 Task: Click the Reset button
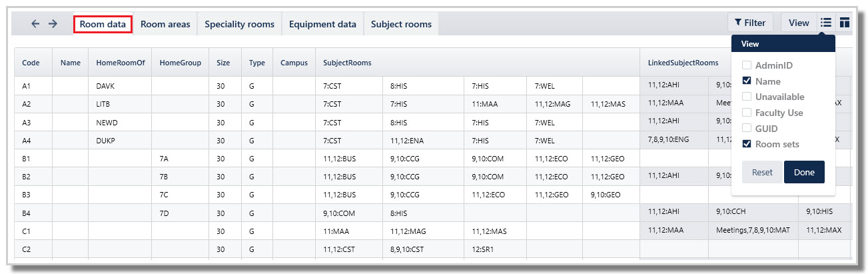point(762,172)
